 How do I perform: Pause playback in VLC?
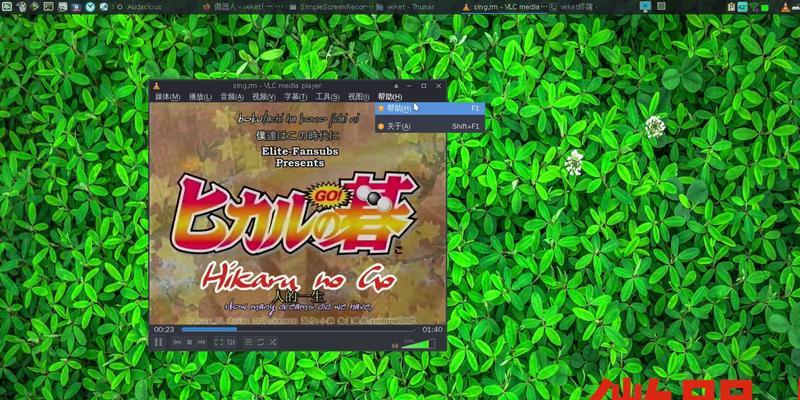click(159, 342)
